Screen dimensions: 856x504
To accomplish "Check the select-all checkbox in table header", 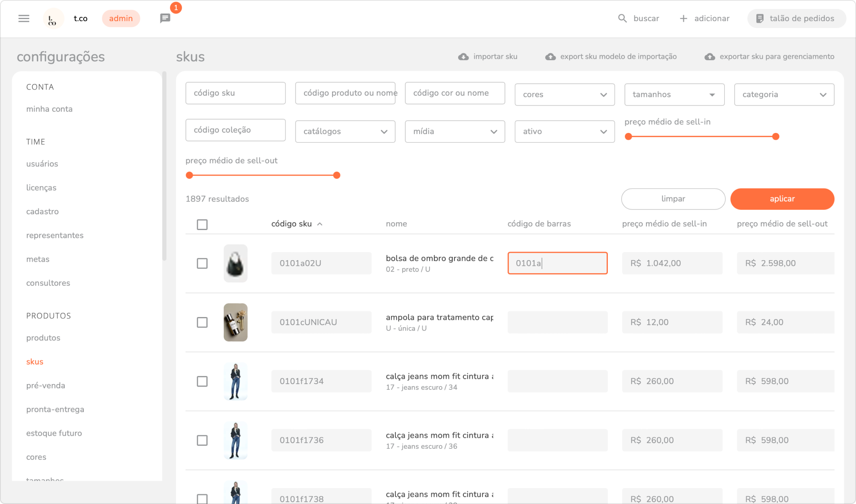I will click(x=202, y=224).
